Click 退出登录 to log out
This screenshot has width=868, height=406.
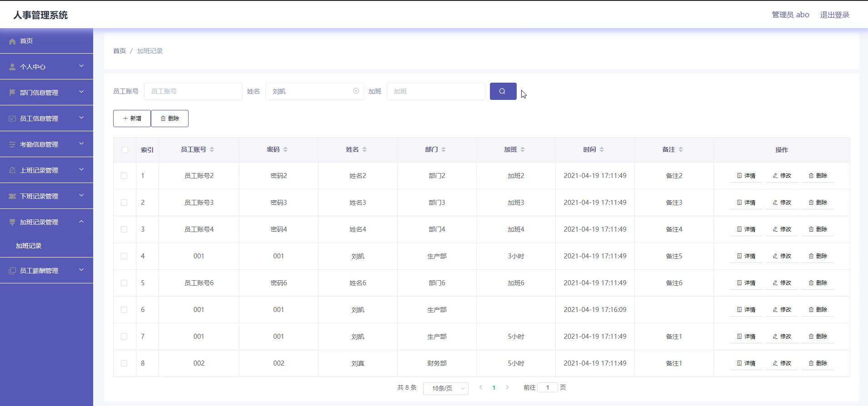pos(834,15)
